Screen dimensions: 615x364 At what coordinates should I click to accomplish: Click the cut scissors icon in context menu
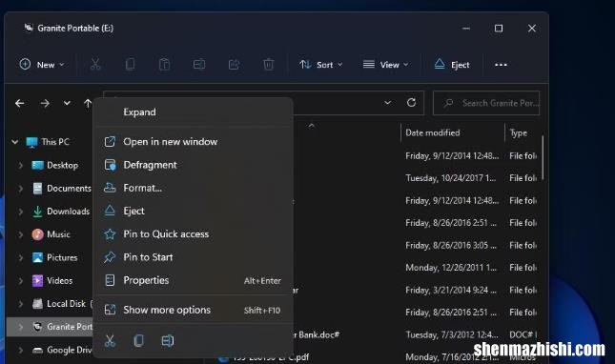110,340
